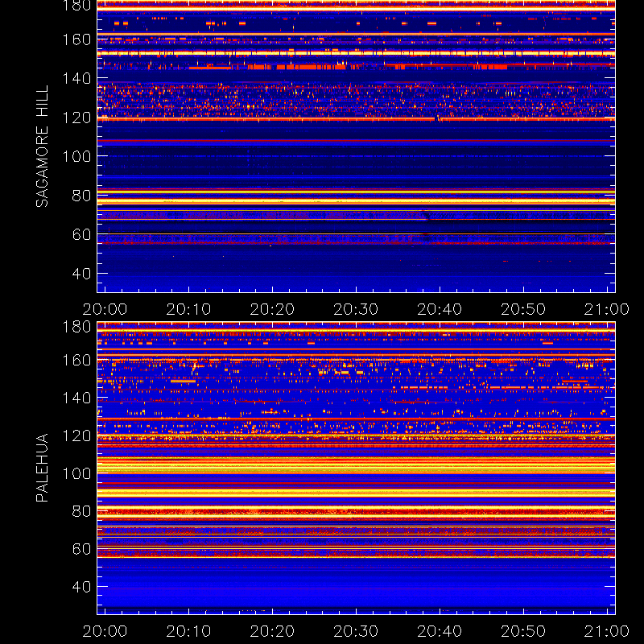Image resolution: width=644 pixels, height=644 pixels.
Task: Choose 21:00 time label under Palehua plot
Action: coord(607,631)
